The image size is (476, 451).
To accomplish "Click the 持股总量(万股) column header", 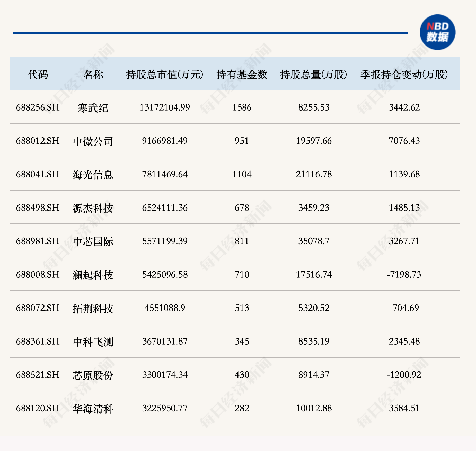I will (x=314, y=75).
